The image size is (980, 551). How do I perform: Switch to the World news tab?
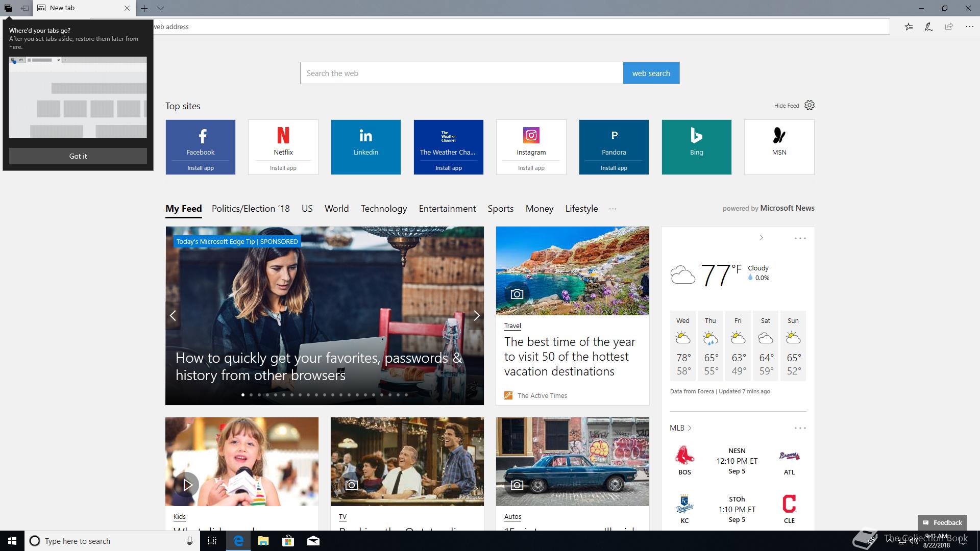(337, 209)
